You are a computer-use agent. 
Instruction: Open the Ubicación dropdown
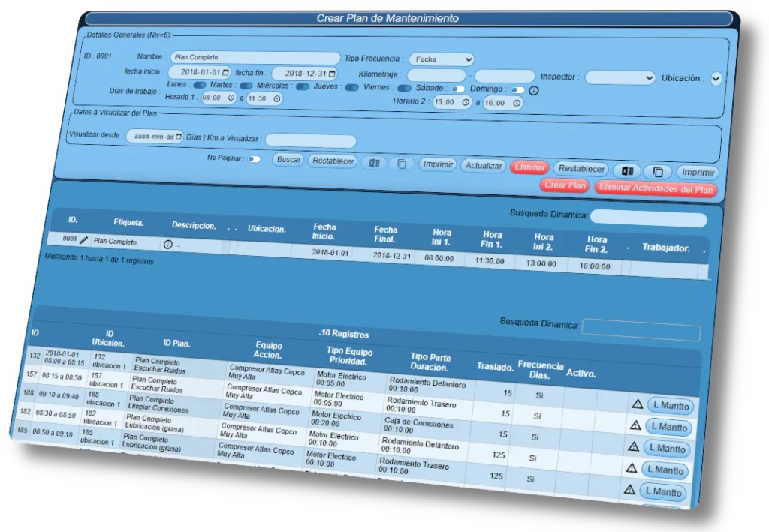716,78
